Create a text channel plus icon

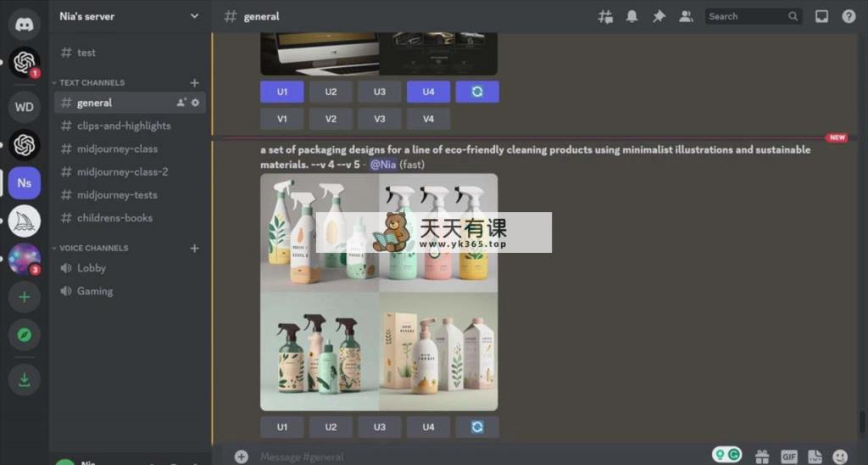click(194, 82)
